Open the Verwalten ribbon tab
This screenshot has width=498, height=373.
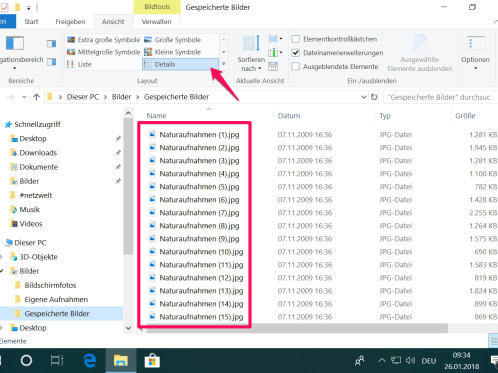tap(156, 22)
